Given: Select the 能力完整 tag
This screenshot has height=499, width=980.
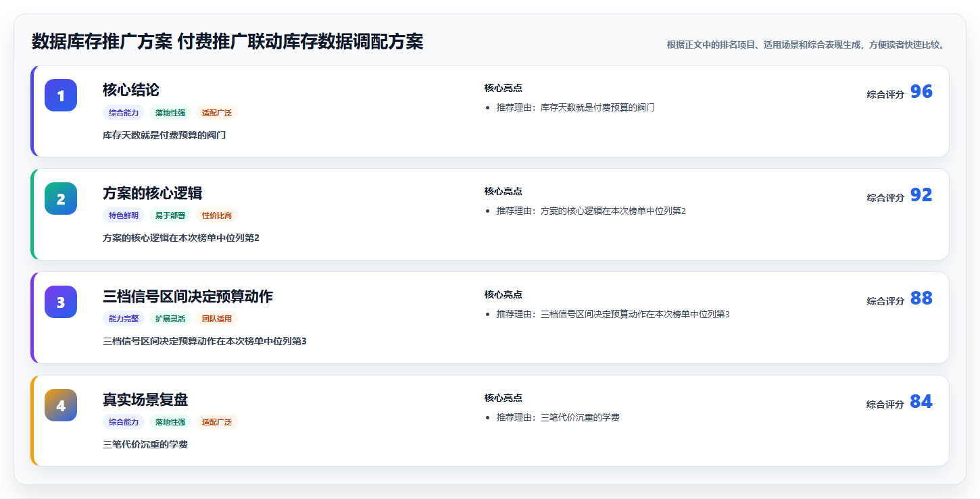Looking at the screenshot, I should [x=124, y=319].
